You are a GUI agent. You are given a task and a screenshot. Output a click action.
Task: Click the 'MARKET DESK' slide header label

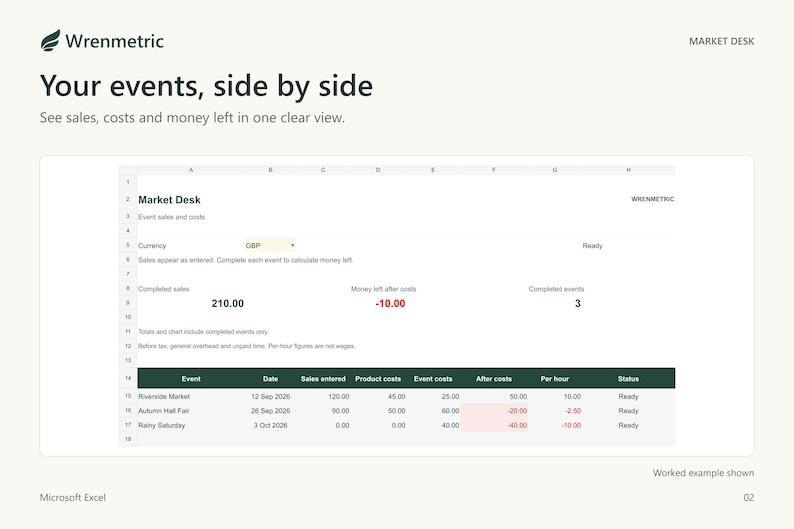point(721,42)
